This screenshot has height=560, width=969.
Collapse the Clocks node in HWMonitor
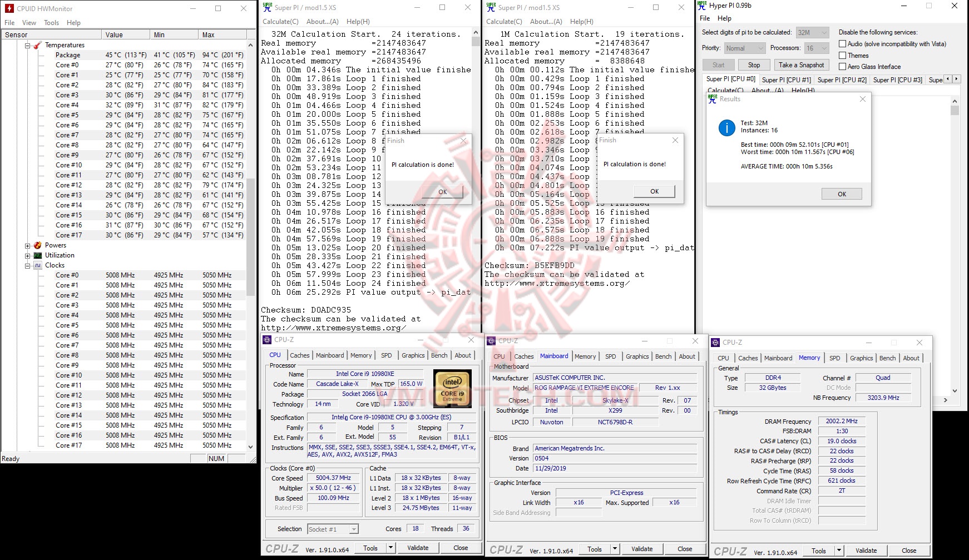tap(27, 266)
